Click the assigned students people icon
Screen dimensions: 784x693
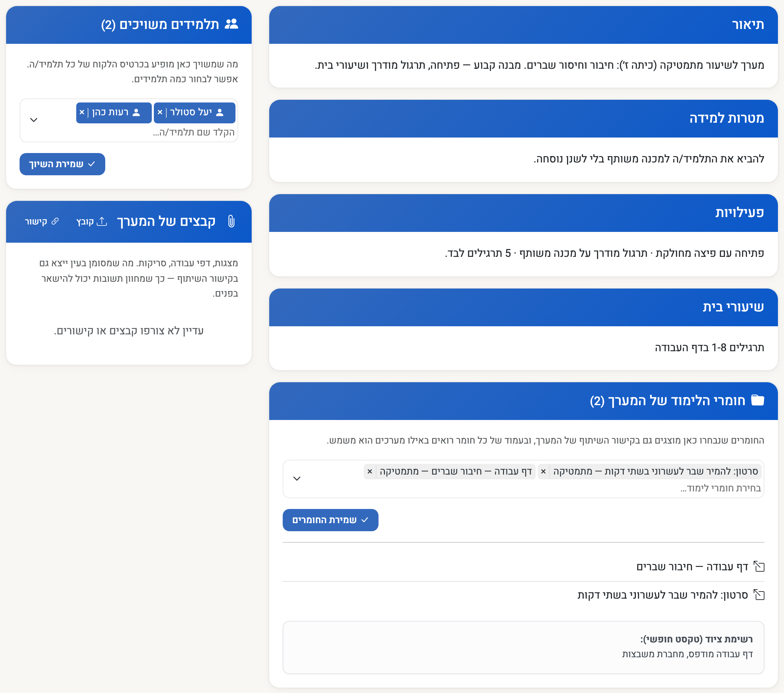tap(231, 25)
